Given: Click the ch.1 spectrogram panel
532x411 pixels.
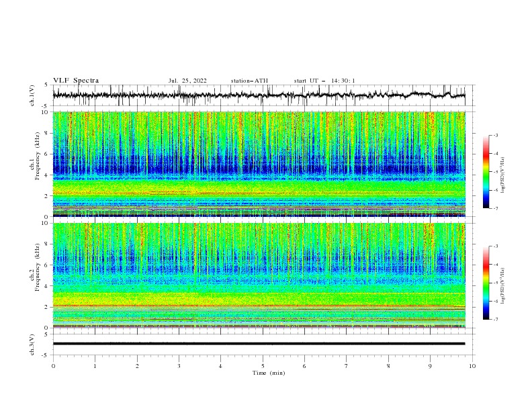Looking at the screenshot, I should click(x=259, y=164).
